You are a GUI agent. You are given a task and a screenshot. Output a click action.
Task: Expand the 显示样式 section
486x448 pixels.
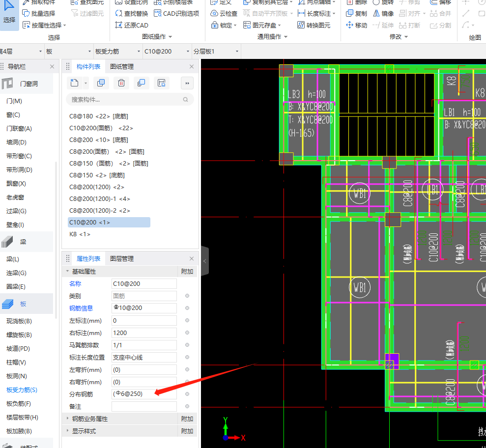(67, 431)
